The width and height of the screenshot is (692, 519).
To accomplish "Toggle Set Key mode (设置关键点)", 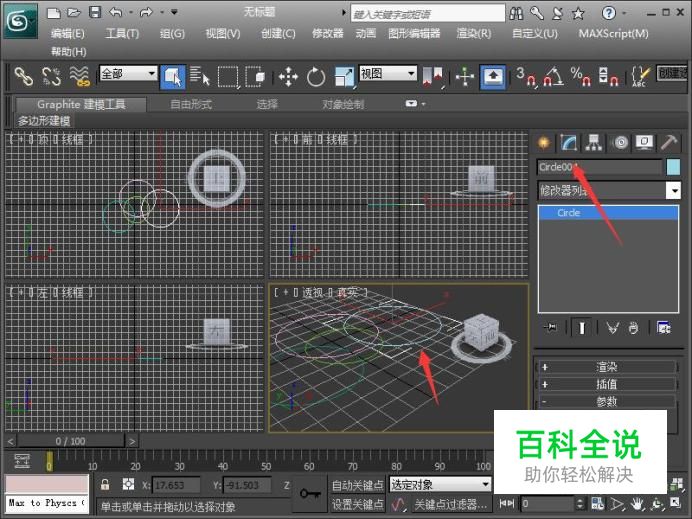I will 357,504.
